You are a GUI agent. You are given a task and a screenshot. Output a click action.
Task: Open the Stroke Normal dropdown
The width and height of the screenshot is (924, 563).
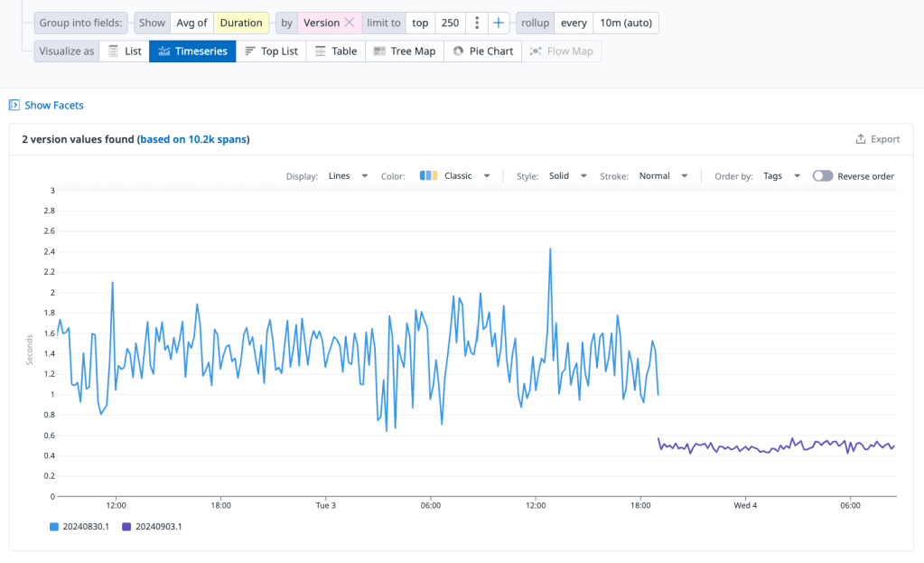click(663, 176)
